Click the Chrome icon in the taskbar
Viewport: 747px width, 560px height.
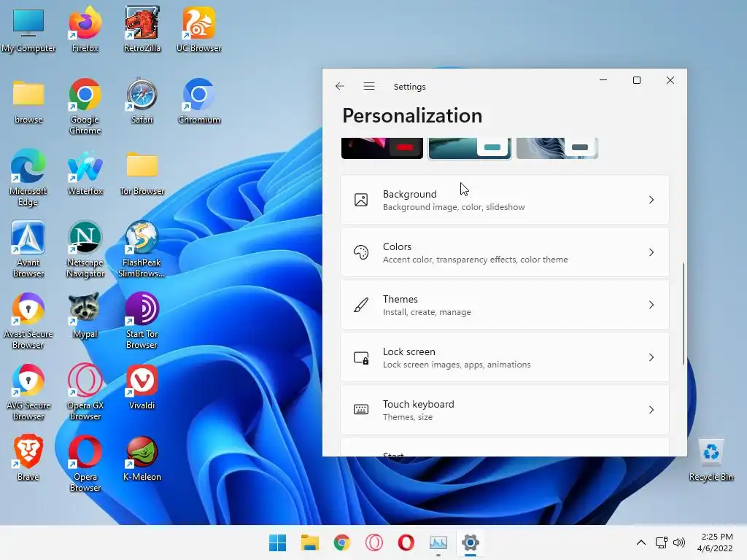341,542
